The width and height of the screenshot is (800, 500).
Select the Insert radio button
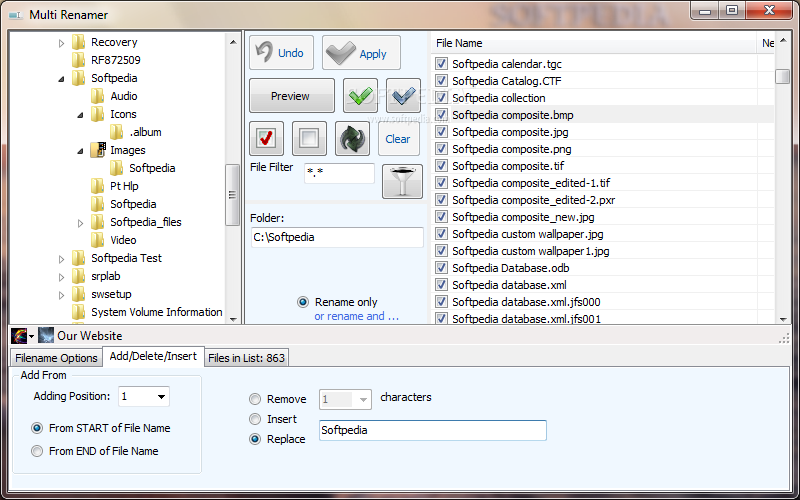click(x=255, y=419)
